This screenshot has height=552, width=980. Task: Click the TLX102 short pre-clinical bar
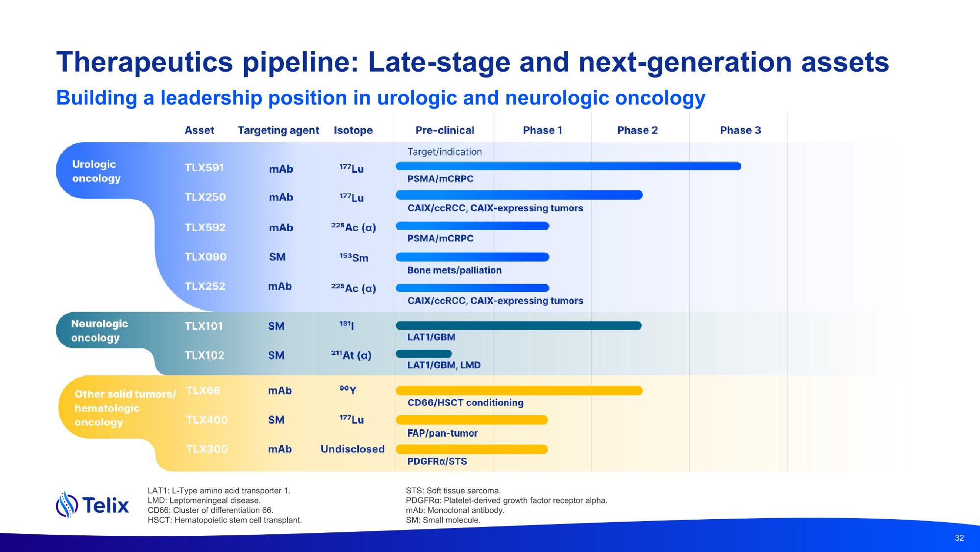[x=423, y=354]
